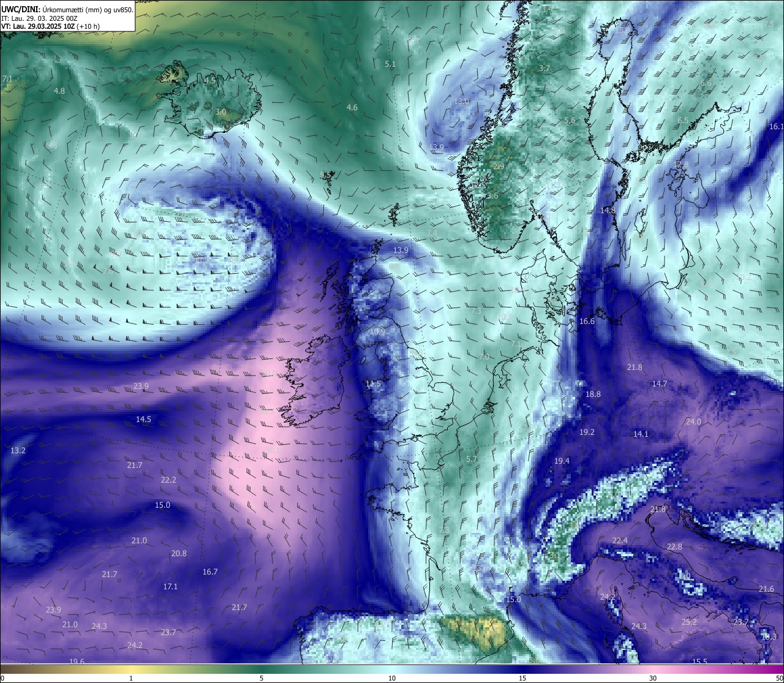The width and height of the screenshot is (784, 683).
Task: Click the 21.6 value at right edge
Action: click(x=766, y=589)
